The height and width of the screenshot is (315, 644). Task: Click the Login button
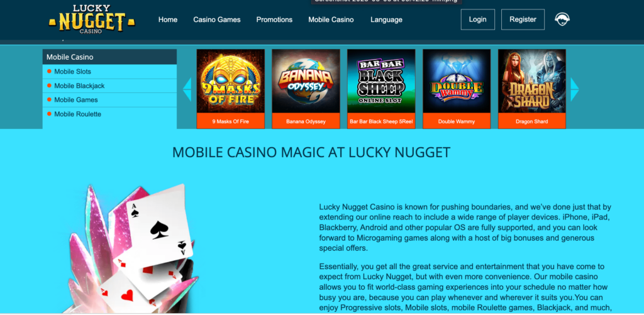point(478,19)
